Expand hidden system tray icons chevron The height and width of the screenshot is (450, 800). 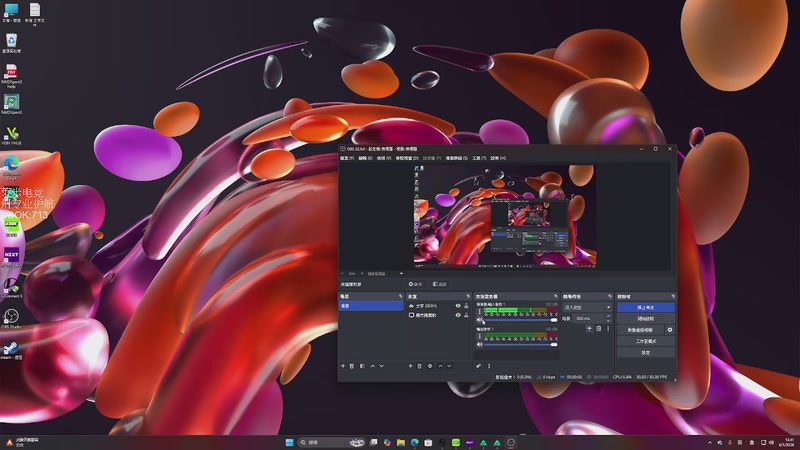coord(710,442)
